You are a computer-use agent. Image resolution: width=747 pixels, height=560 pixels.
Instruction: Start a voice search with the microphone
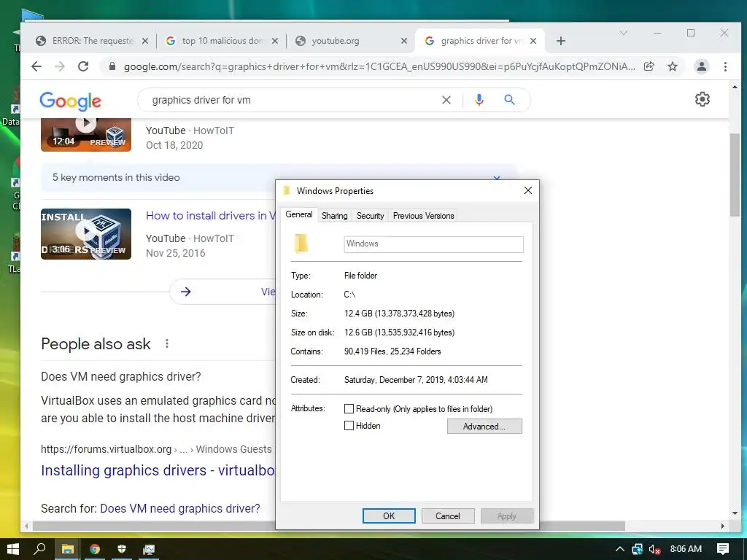[479, 100]
